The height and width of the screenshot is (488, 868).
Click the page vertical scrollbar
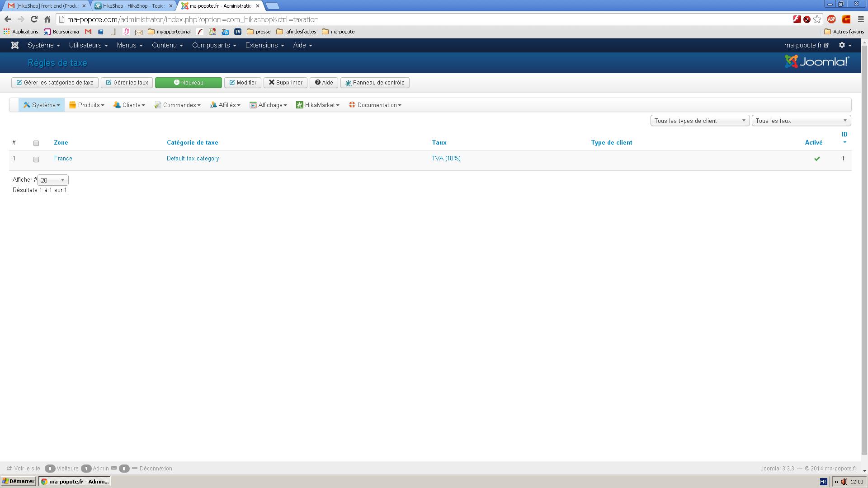(864, 249)
